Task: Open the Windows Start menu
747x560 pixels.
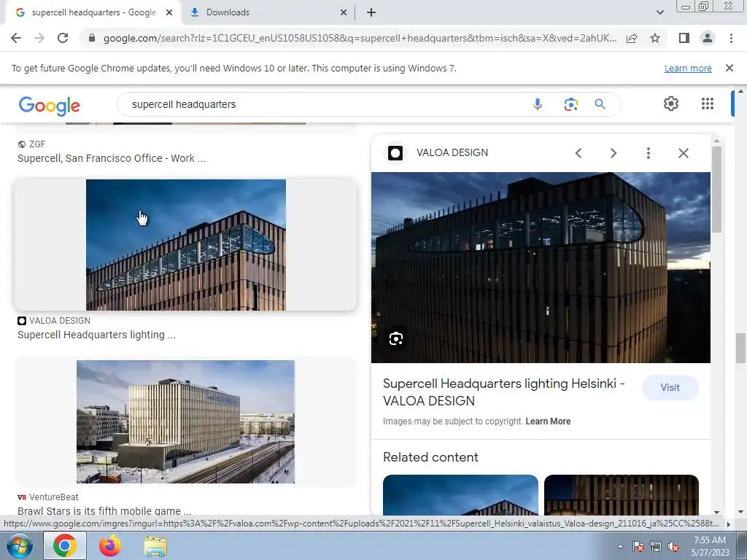Action: [x=19, y=545]
